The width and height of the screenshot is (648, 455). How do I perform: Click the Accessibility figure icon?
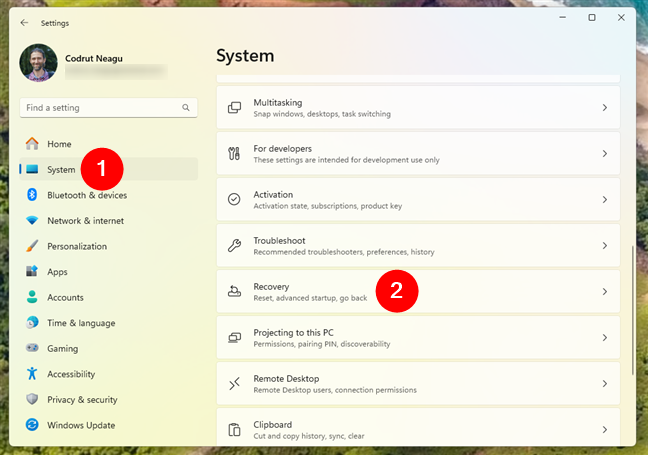[x=32, y=374]
